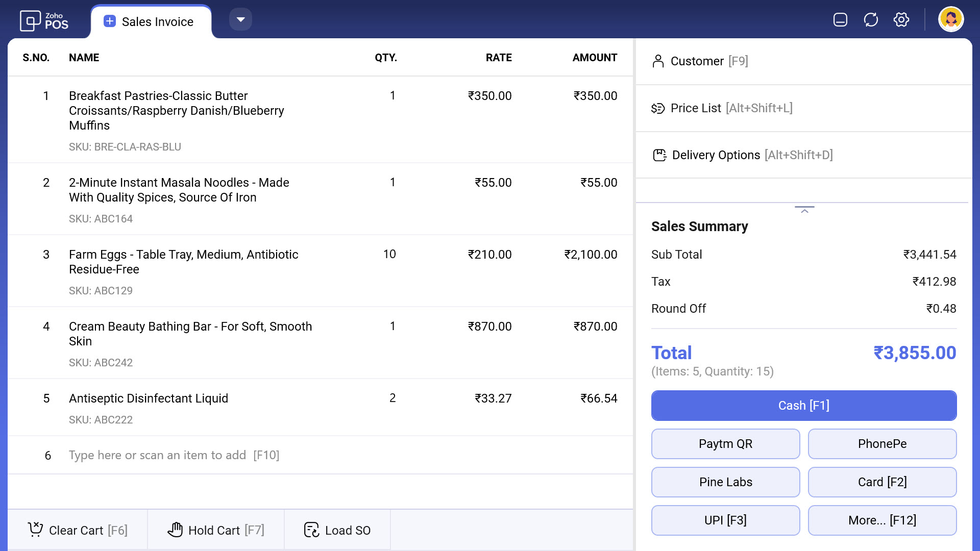This screenshot has height=551, width=980.
Task: Select the Sales Invoice tab
Action: (x=157, y=22)
